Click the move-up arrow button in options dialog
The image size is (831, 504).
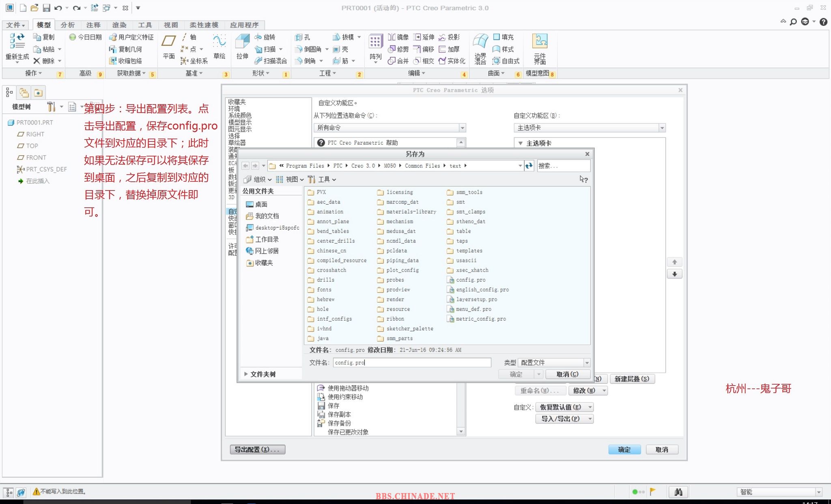point(674,262)
